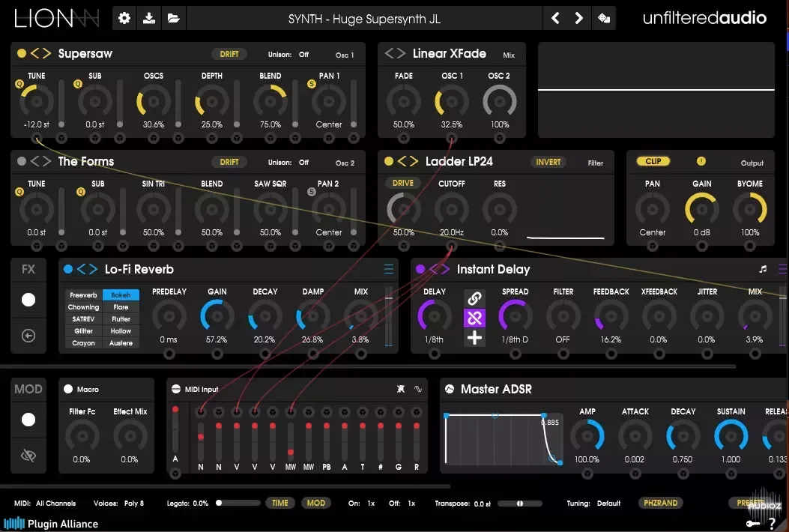Toggle the Instant Delay power dot

tap(420, 269)
